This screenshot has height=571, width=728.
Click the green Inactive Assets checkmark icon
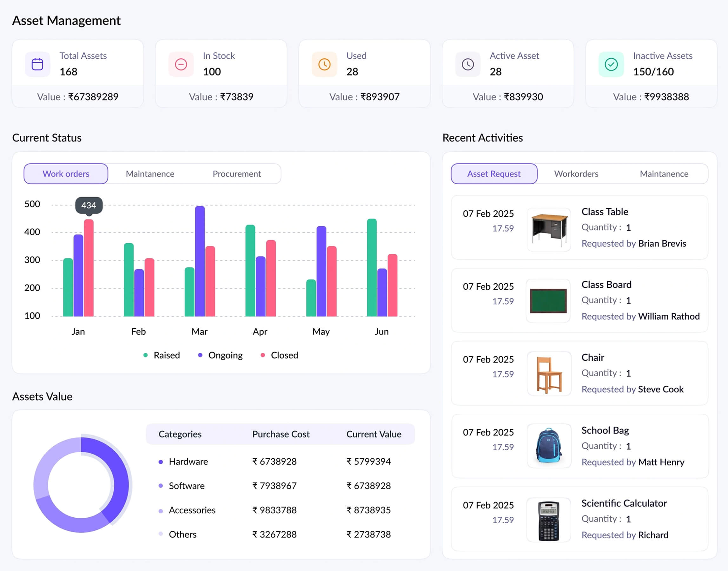(611, 64)
